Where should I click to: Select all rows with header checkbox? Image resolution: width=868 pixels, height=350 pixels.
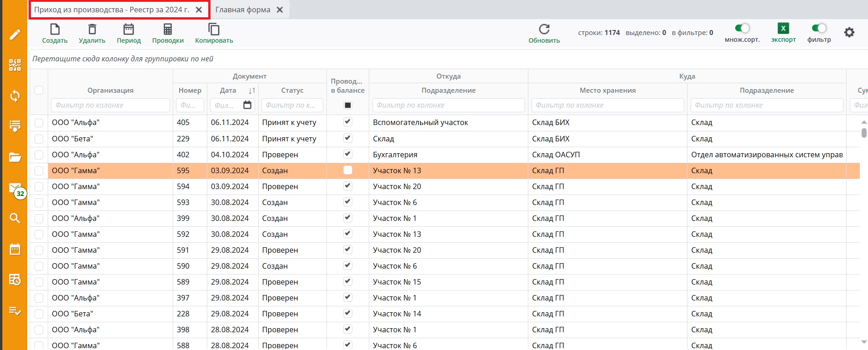coord(39,90)
